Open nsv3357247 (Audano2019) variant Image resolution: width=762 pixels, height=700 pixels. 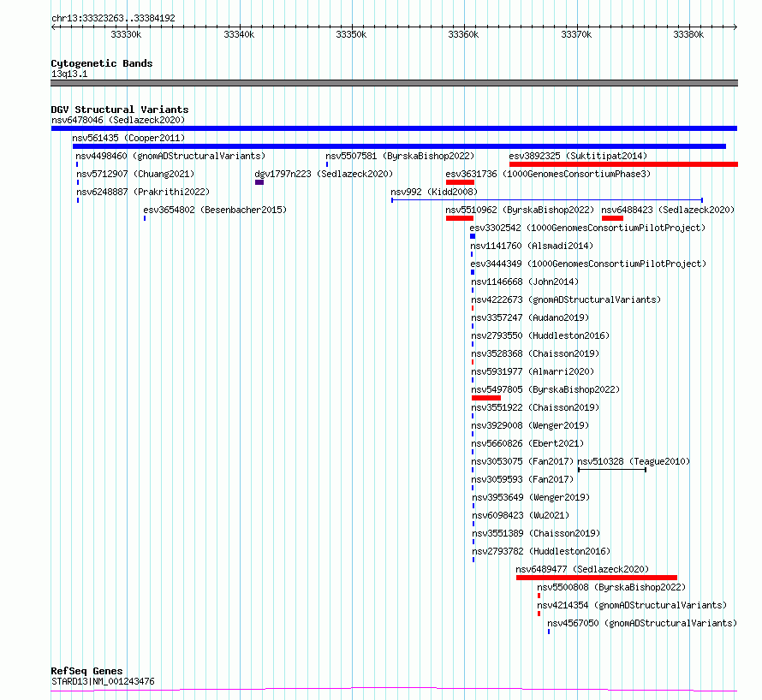530,317
